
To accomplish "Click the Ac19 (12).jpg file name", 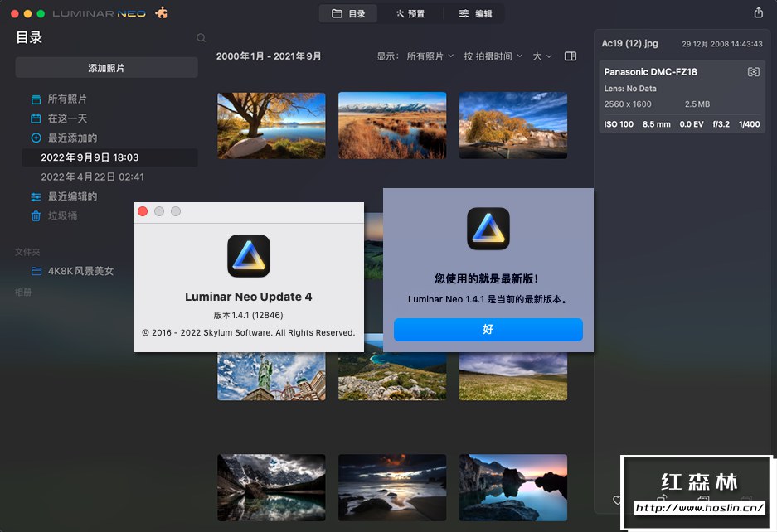I will pyautogui.click(x=630, y=44).
